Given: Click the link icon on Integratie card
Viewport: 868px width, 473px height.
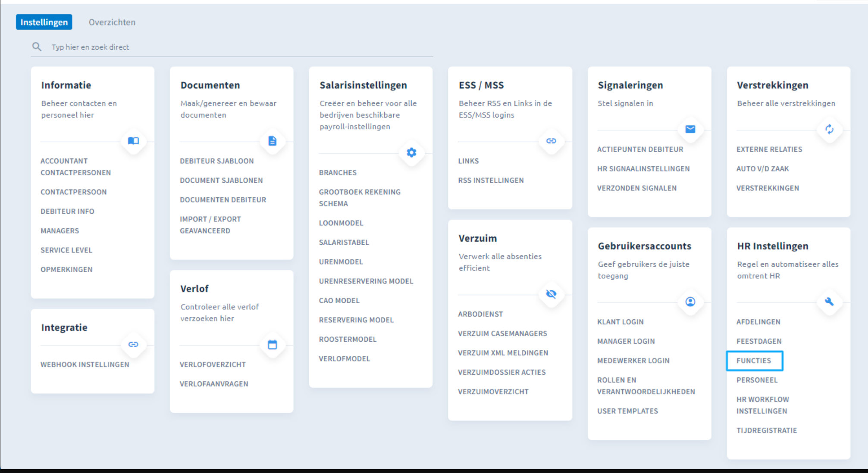Looking at the screenshot, I should click(133, 344).
